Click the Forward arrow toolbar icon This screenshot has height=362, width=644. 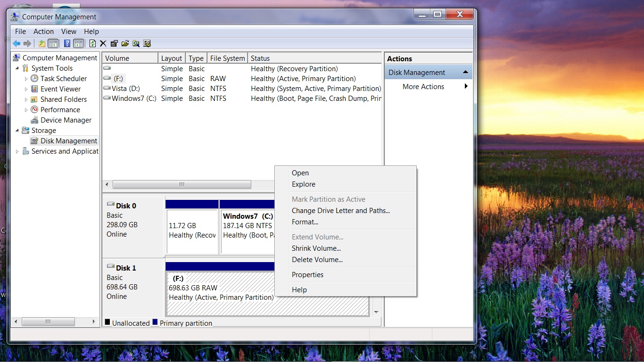point(27,44)
